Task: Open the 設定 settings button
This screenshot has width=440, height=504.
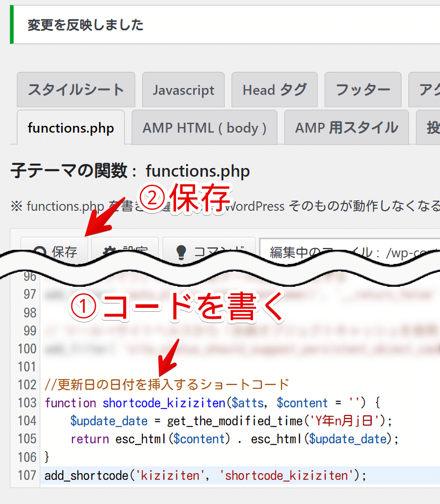Action: tap(125, 251)
